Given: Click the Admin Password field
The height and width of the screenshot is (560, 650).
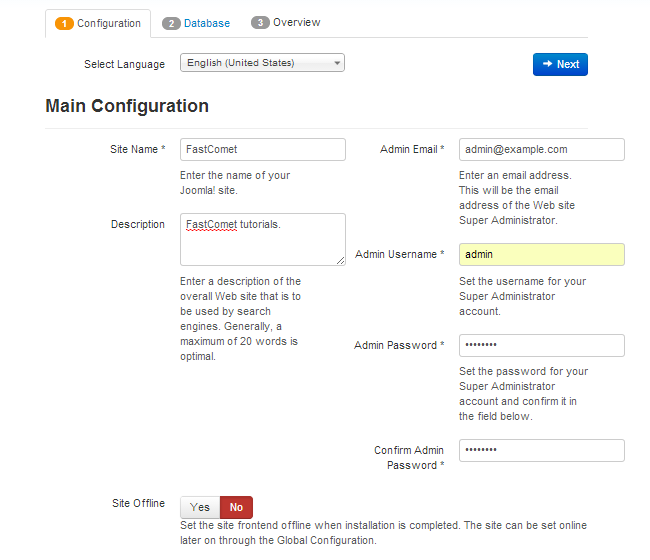Looking at the screenshot, I should [x=541, y=345].
